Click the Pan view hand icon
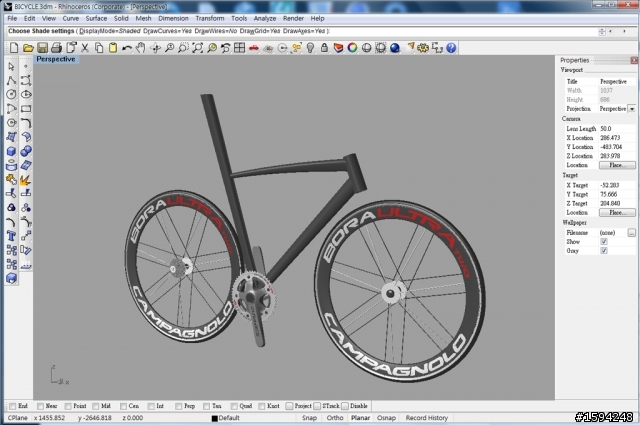 (141, 47)
